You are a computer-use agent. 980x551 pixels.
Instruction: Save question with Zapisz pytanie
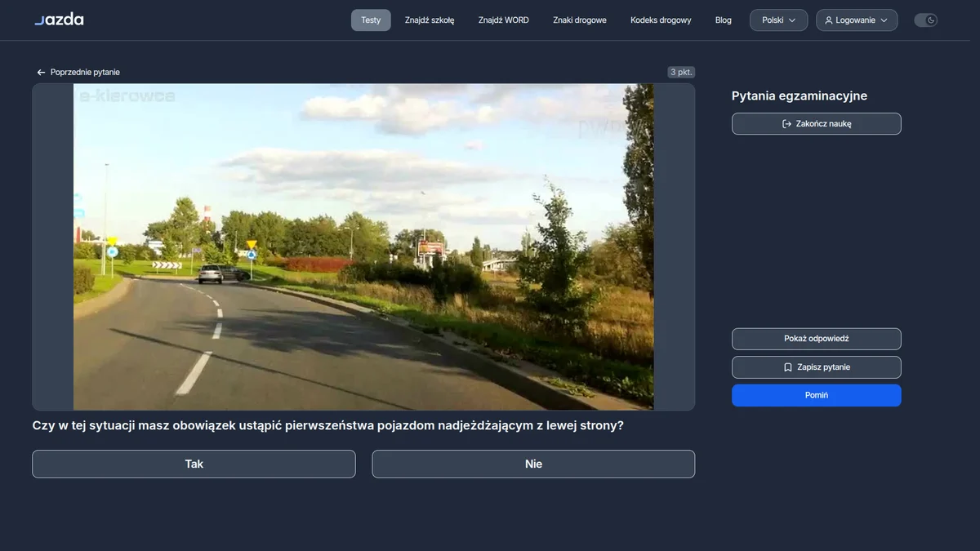point(817,367)
